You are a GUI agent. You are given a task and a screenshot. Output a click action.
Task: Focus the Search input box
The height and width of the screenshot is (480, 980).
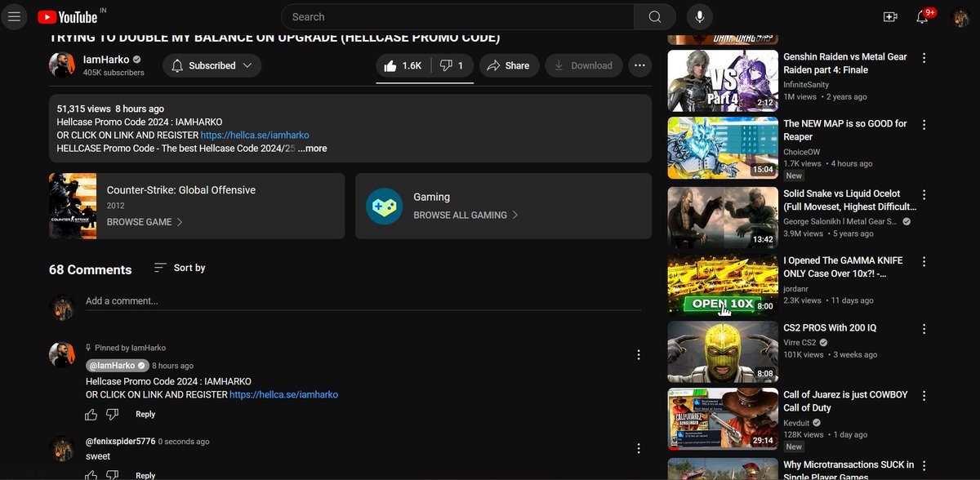[x=457, y=16]
